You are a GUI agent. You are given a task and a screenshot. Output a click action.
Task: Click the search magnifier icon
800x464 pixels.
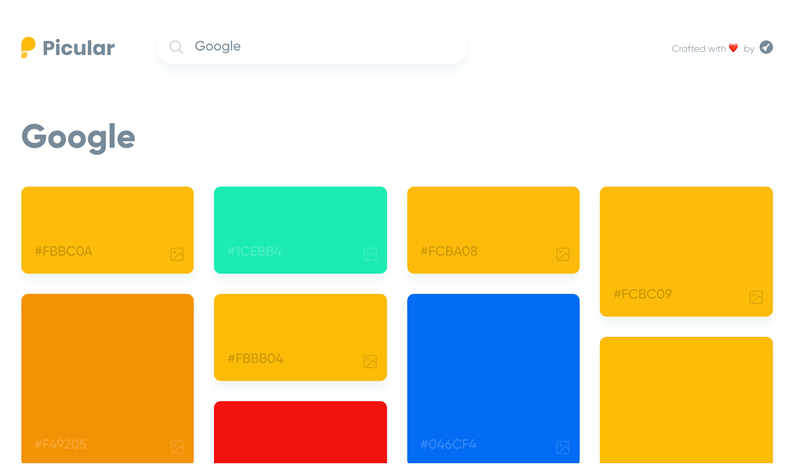(x=177, y=47)
